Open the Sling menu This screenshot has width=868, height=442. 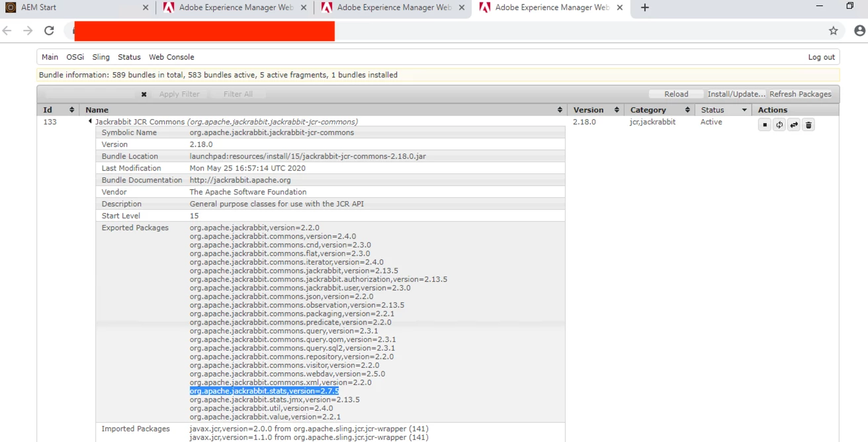tap(101, 57)
